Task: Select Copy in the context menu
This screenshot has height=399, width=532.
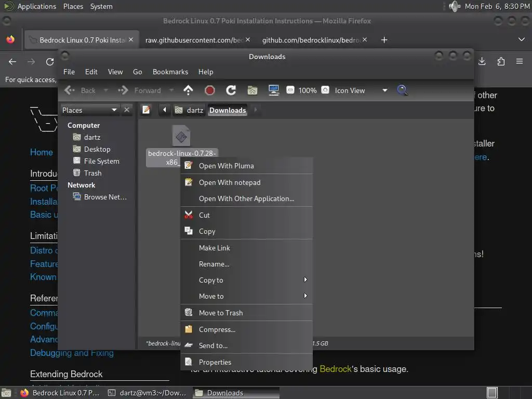Action: [x=246, y=231]
